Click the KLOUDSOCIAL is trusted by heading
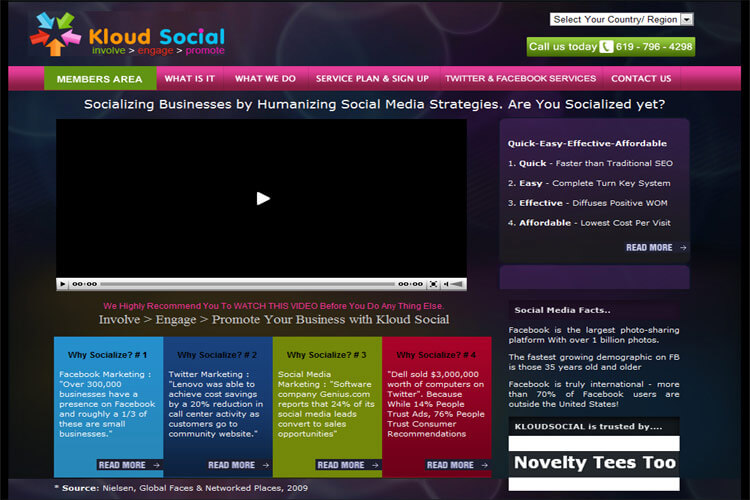This screenshot has height=500, width=750. tap(588, 426)
